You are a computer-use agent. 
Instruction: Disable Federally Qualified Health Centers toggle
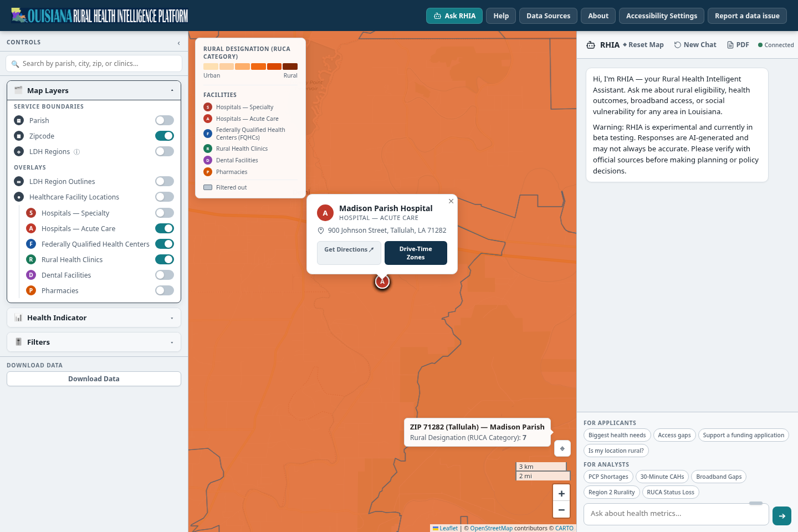[165, 244]
